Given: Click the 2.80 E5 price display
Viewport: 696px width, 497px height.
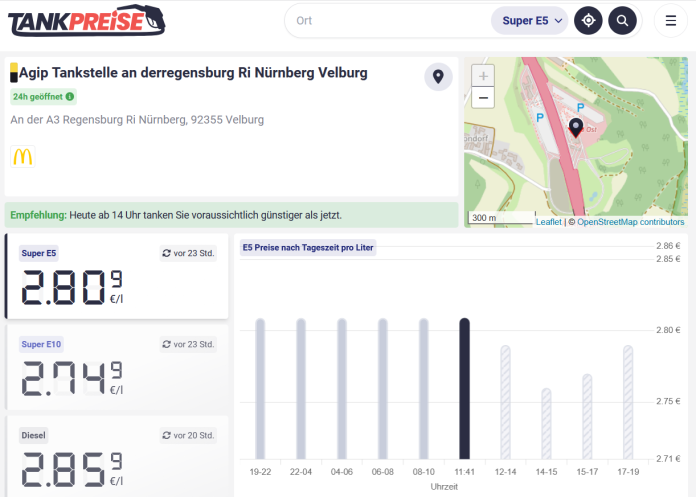Looking at the screenshot, I should [72, 288].
